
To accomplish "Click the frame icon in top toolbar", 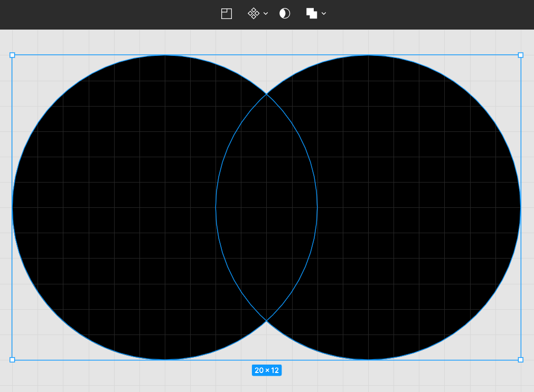I will [x=227, y=14].
